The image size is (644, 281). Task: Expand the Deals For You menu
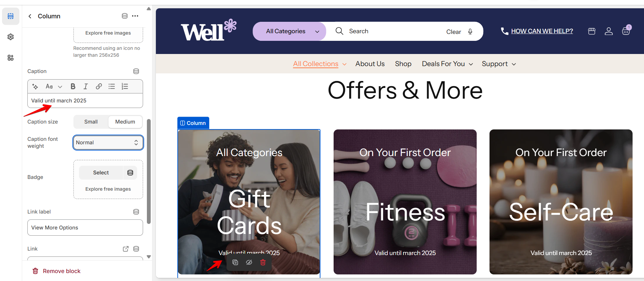(x=447, y=64)
